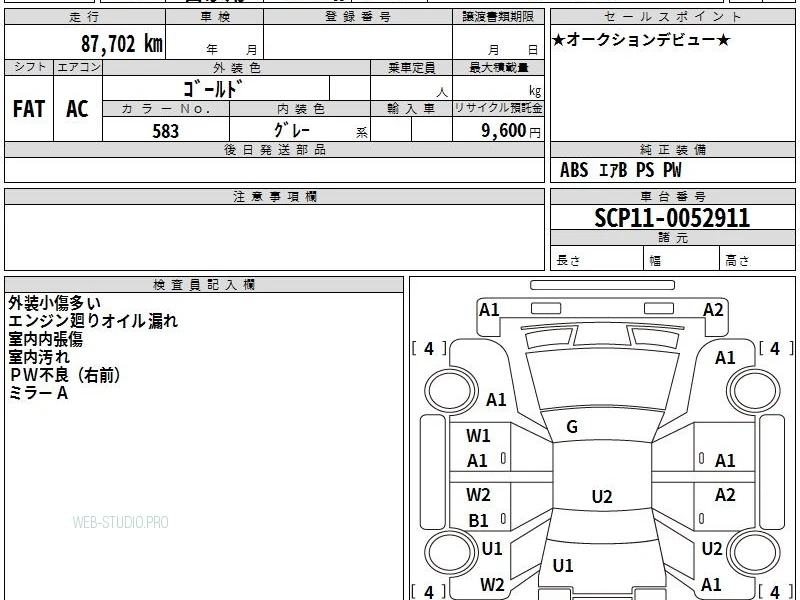Click the リサイクル預託金 header
This screenshot has width=800, height=600.
click(498, 108)
